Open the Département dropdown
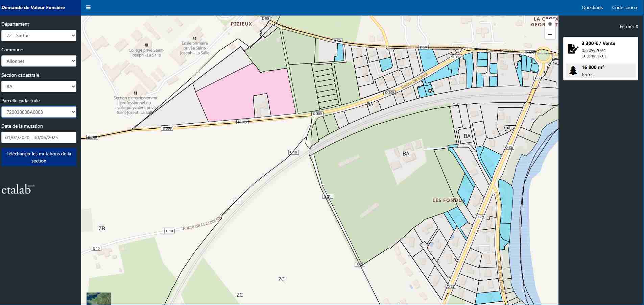Image resolution: width=644 pixels, height=305 pixels. click(39, 35)
